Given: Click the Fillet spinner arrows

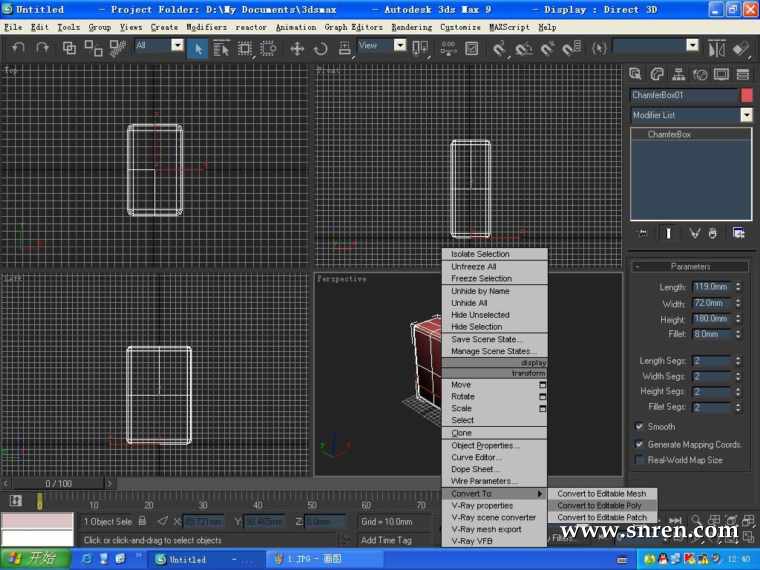Looking at the screenshot, I should (738, 334).
